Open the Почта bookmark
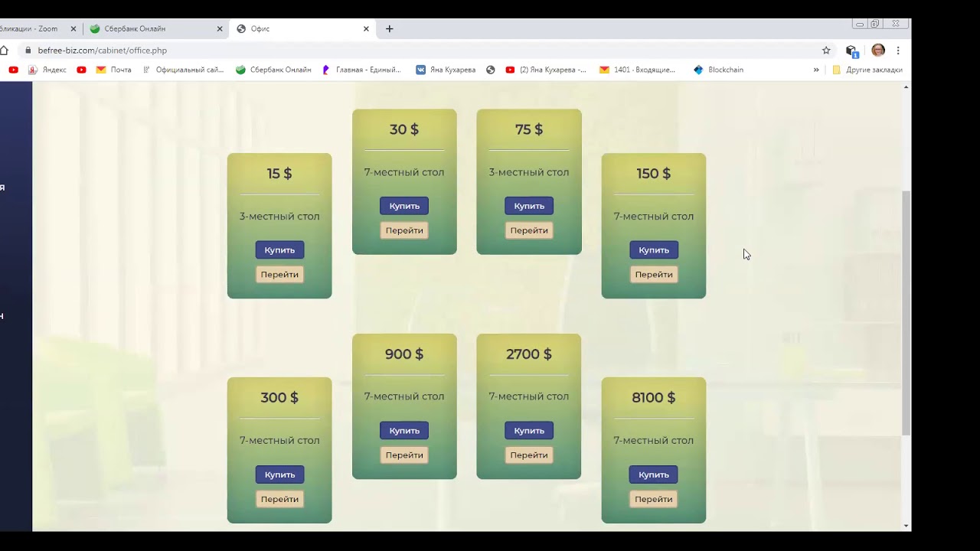 click(113, 70)
